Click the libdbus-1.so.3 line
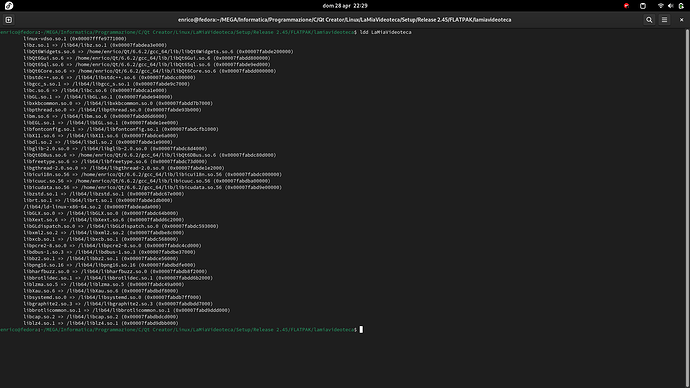 [110, 252]
